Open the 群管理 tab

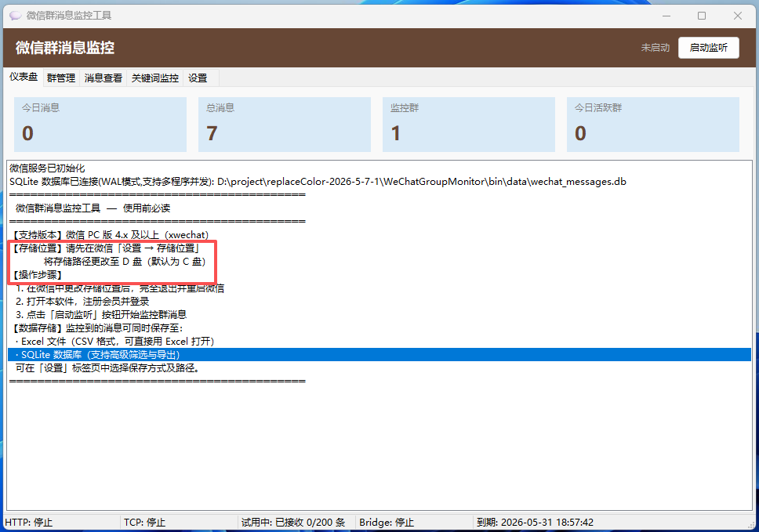point(61,78)
